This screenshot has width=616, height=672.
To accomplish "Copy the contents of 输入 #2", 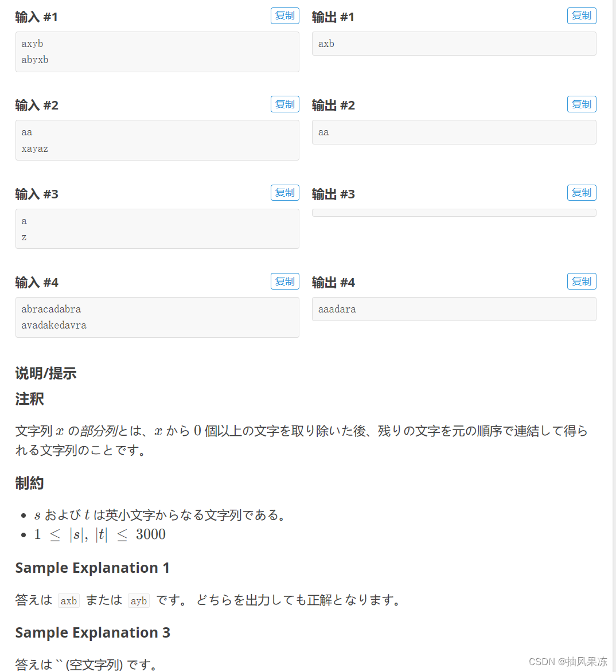I will point(284,104).
